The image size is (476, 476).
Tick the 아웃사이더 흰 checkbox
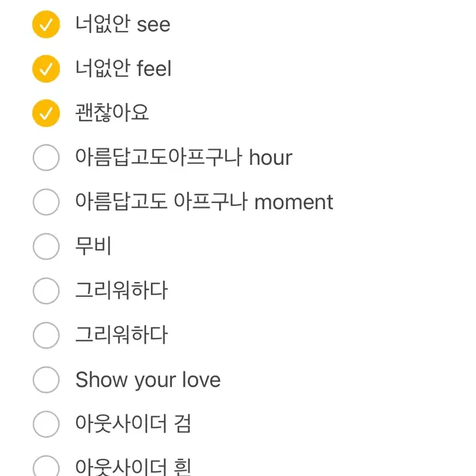coord(46,466)
